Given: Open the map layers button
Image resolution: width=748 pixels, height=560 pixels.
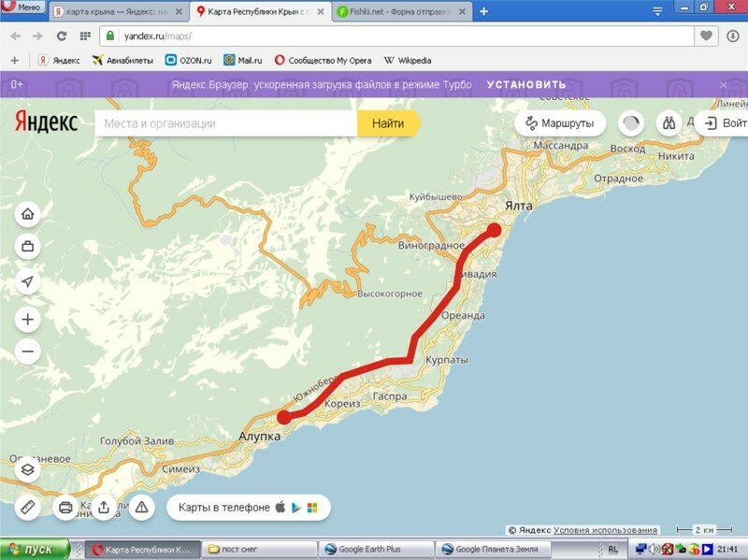Looking at the screenshot, I should (x=28, y=470).
